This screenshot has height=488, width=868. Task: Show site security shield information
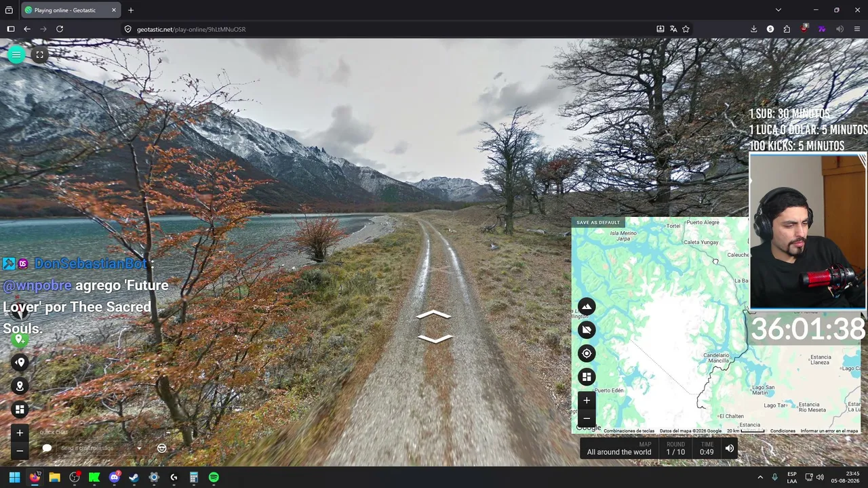point(127,29)
